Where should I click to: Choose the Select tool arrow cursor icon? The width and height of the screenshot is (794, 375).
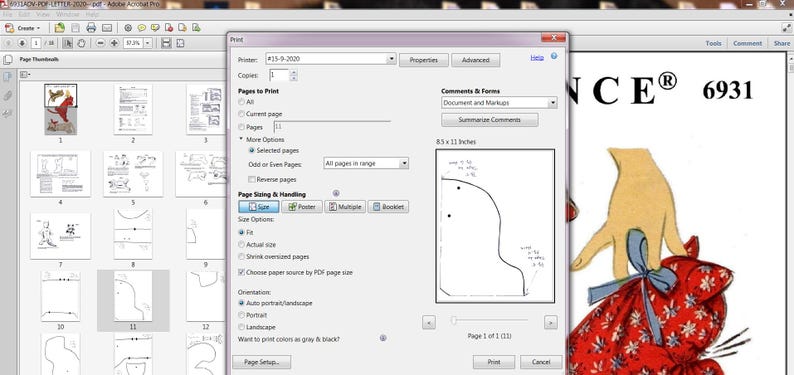pos(68,43)
